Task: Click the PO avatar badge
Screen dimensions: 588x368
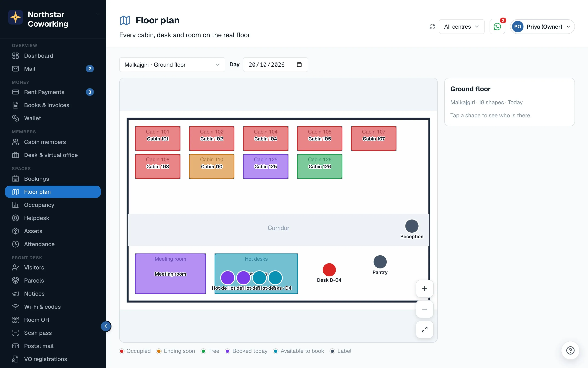Action: [518, 27]
